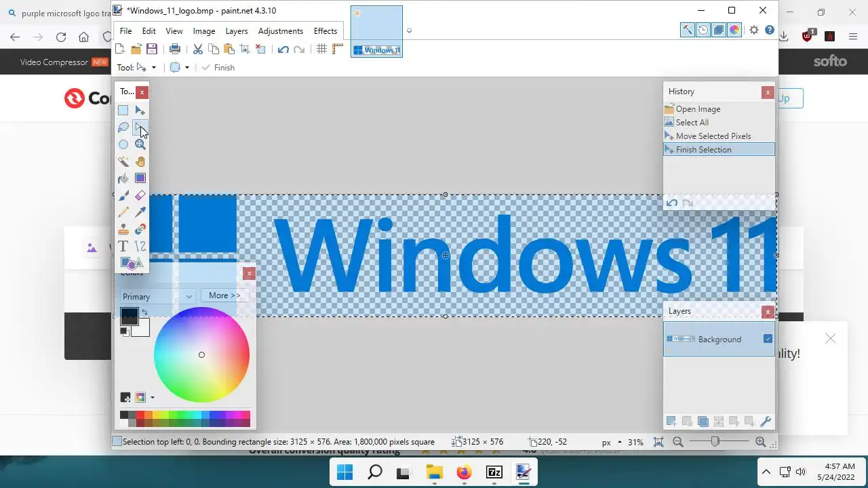This screenshot has width=868, height=488.
Task: Select the Windows 11 image thumbnail tab
Action: click(376, 31)
